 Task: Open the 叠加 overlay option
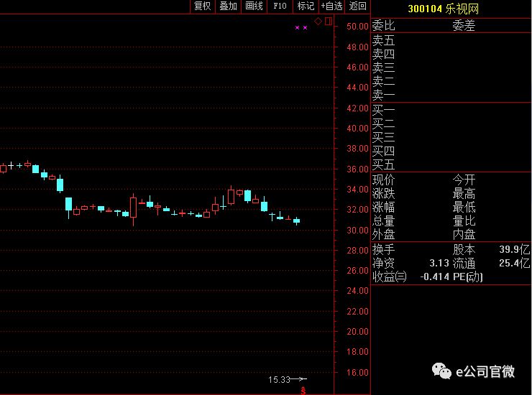228,6
